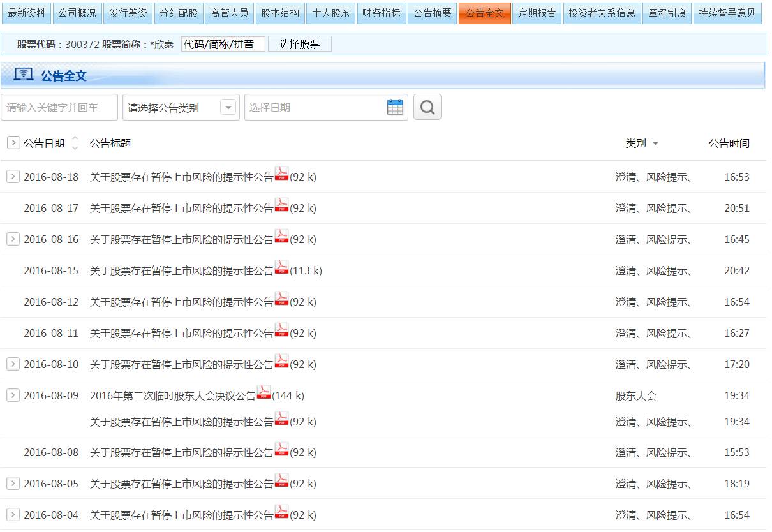Open the 请选择公告类别 dropdown
The height and width of the screenshot is (532, 772).
(x=228, y=107)
